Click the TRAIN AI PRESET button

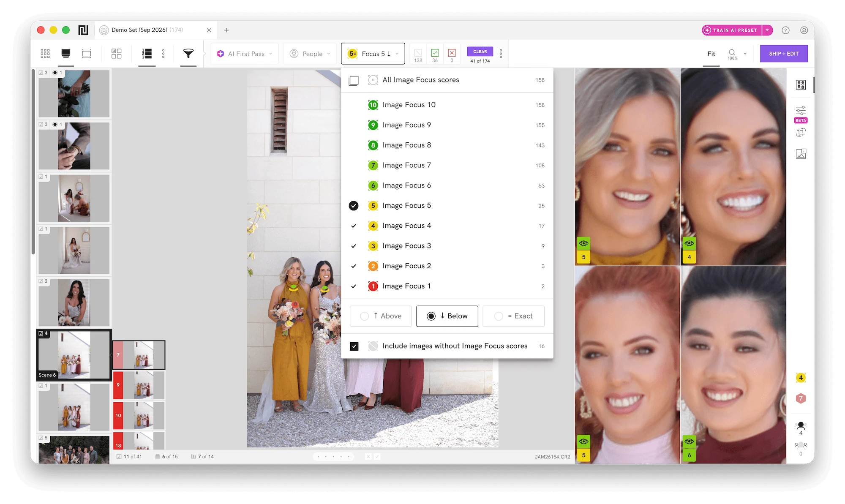[x=732, y=30]
